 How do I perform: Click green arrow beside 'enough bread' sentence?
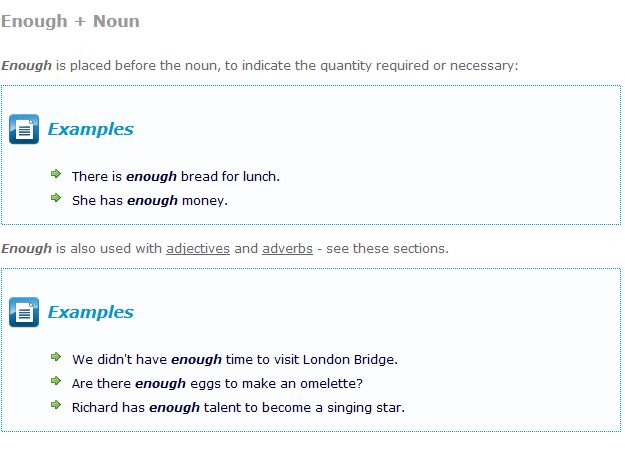pyautogui.click(x=56, y=175)
